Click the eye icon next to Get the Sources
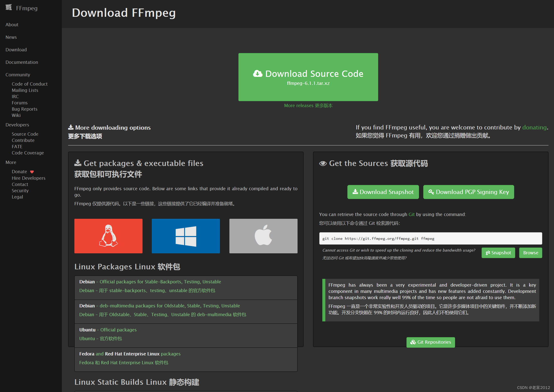 (323, 163)
